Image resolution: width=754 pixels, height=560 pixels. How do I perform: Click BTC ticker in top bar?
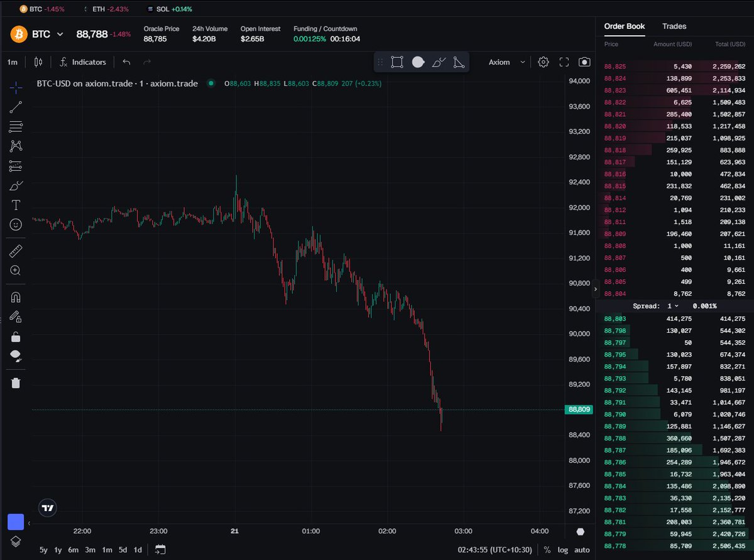(x=41, y=9)
